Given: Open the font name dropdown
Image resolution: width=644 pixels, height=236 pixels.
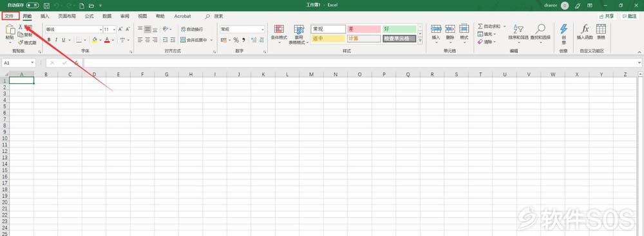Looking at the screenshot, I should click(100, 29).
